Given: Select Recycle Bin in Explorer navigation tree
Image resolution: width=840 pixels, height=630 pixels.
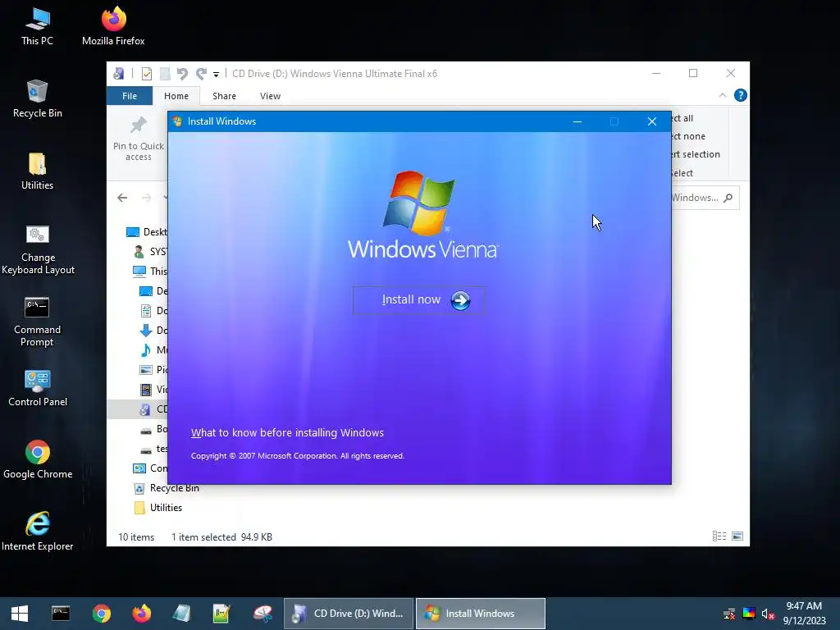Looking at the screenshot, I should (x=167, y=488).
